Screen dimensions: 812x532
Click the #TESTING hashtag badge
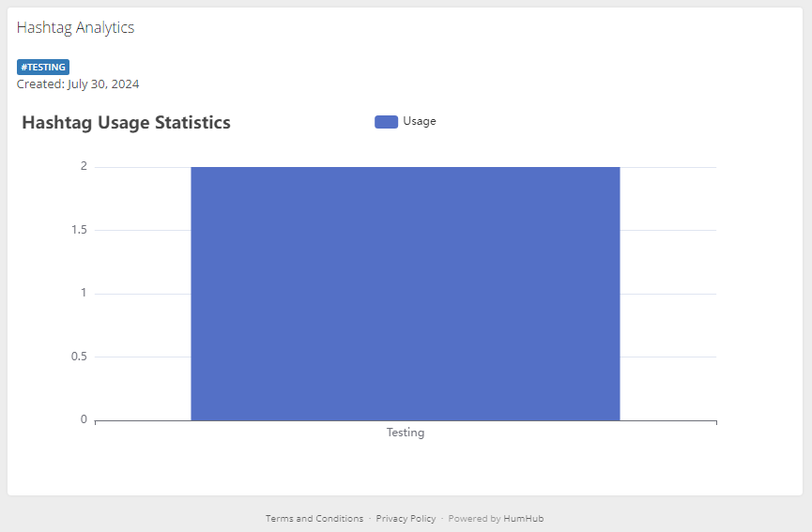tap(43, 68)
